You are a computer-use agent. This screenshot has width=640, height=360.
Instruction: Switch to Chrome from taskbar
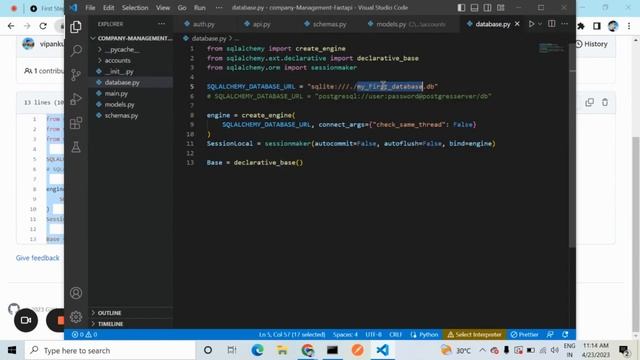[307, 350]
